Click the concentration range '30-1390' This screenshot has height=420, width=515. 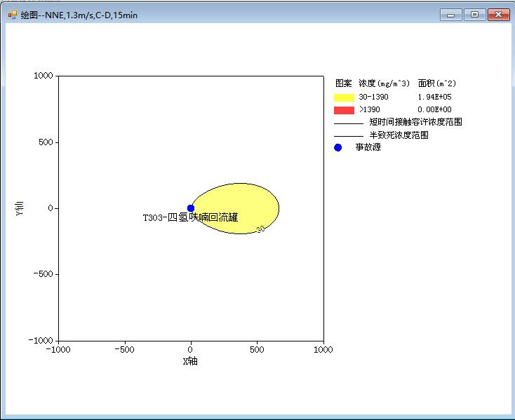pyautogui.click(x=373, y=97)
